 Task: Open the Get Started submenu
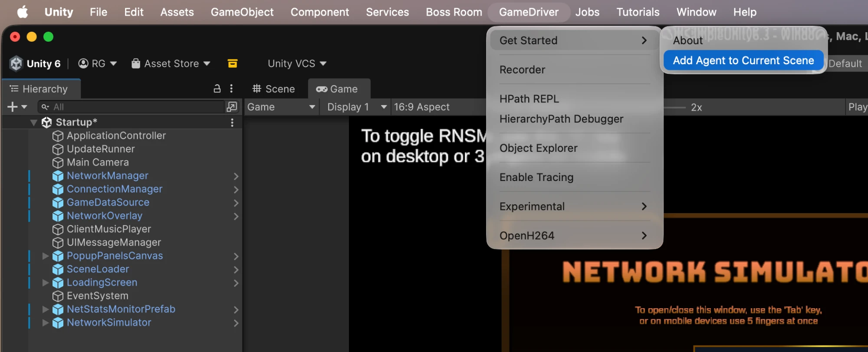(x=574, y=40)
